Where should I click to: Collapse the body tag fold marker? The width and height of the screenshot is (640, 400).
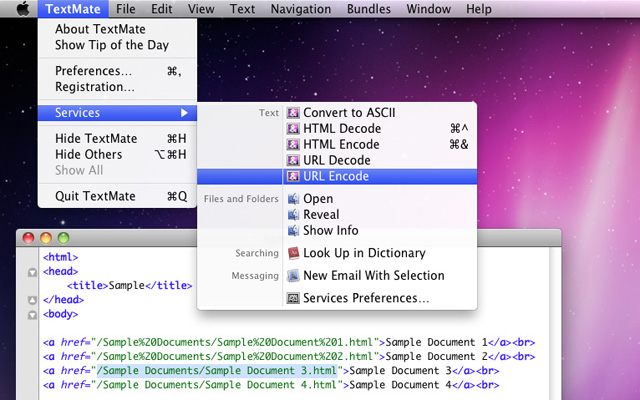coord(32,315)
